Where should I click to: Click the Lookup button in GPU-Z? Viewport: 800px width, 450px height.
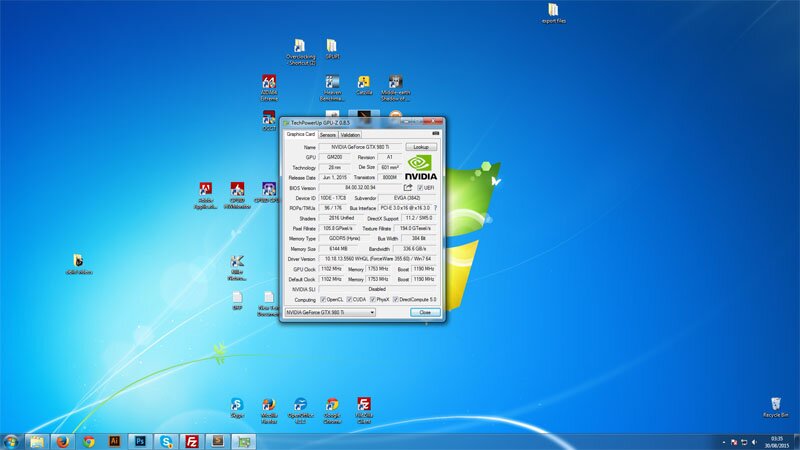pyautogui.click(x=421, y=147)
